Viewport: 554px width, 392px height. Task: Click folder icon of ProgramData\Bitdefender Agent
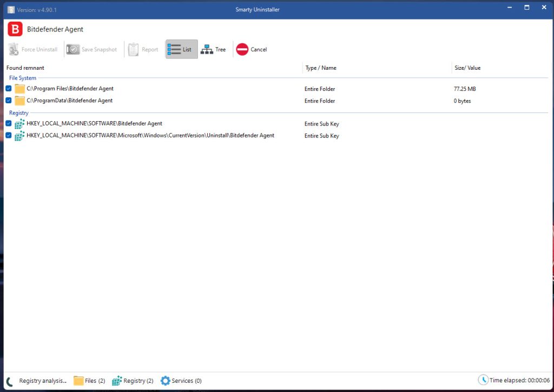click(20, 101)
